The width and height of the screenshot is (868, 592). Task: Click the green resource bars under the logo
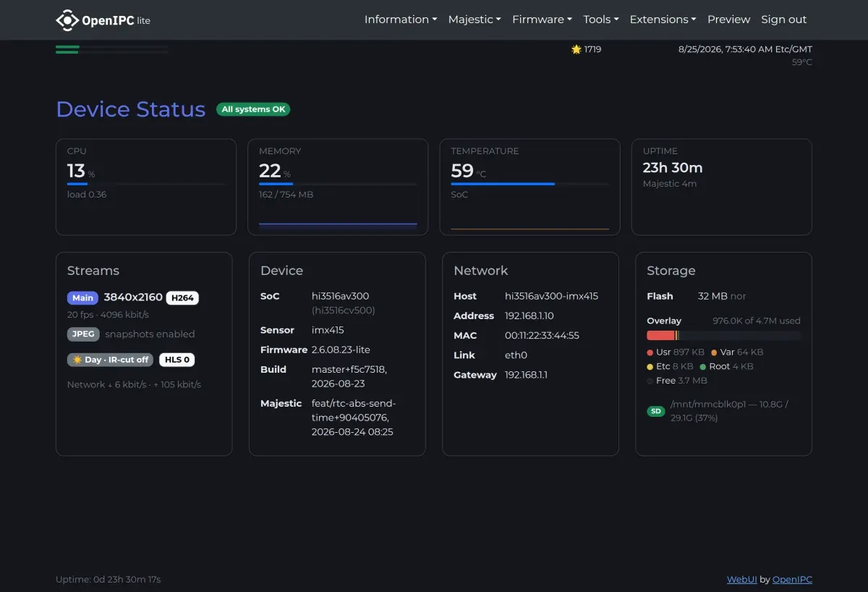pyautogui.click(x=111, y=49)
